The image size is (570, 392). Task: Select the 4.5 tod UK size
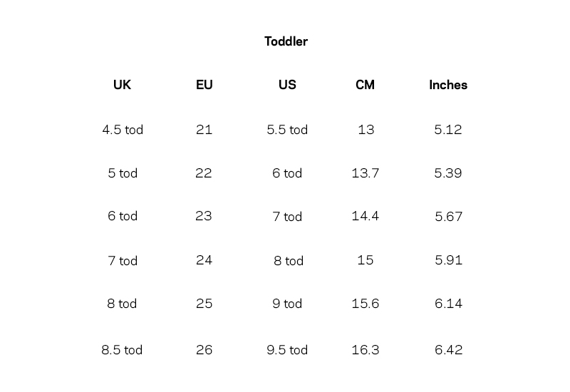(x=123, y=130)
